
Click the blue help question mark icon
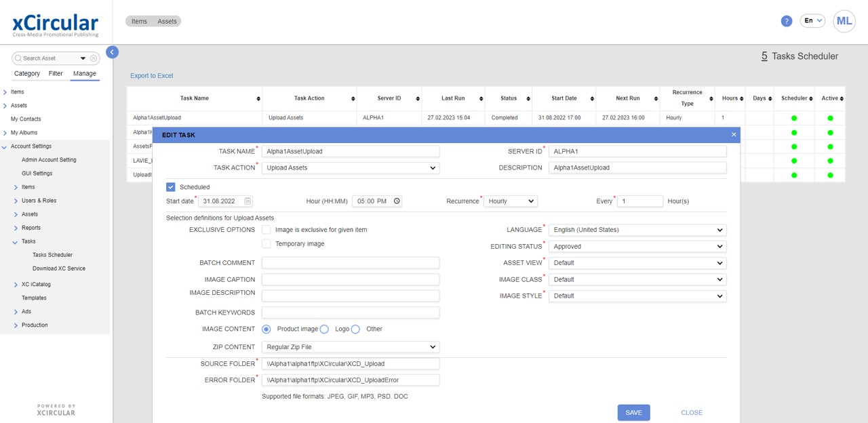point(787,21)
